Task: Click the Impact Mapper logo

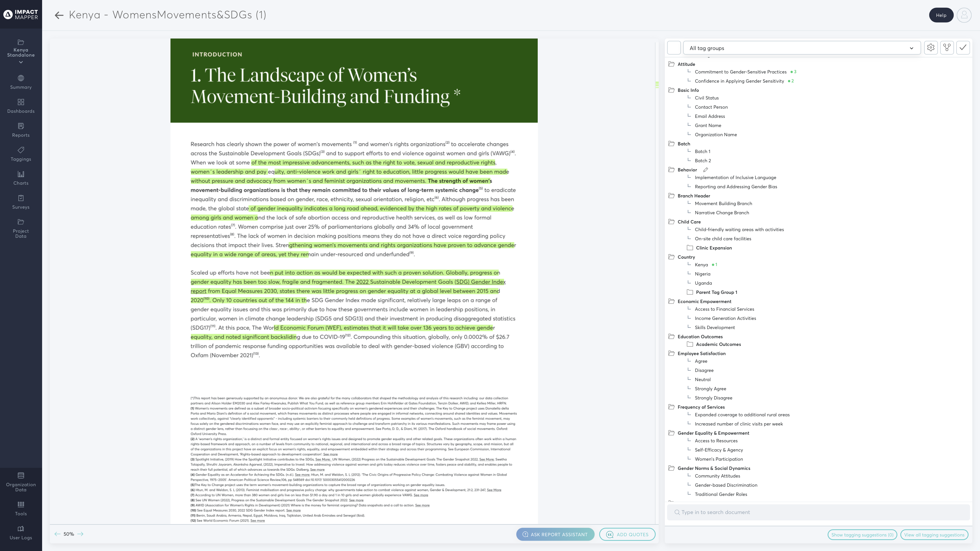Action: 21,15
